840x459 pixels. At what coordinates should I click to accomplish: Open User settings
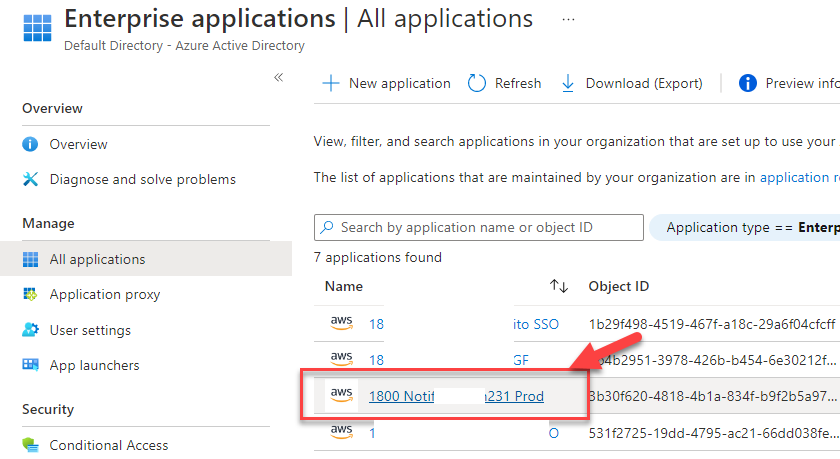point(90,330)
